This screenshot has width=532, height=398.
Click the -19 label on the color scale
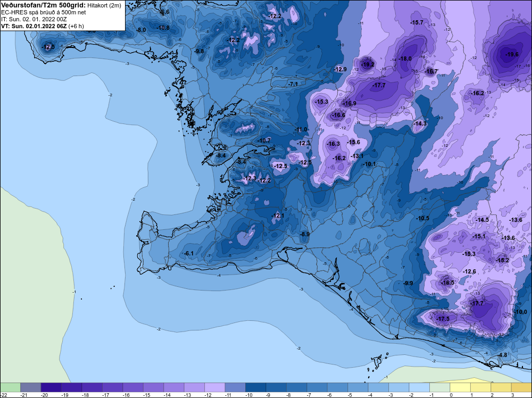click(x=65, y=395)
